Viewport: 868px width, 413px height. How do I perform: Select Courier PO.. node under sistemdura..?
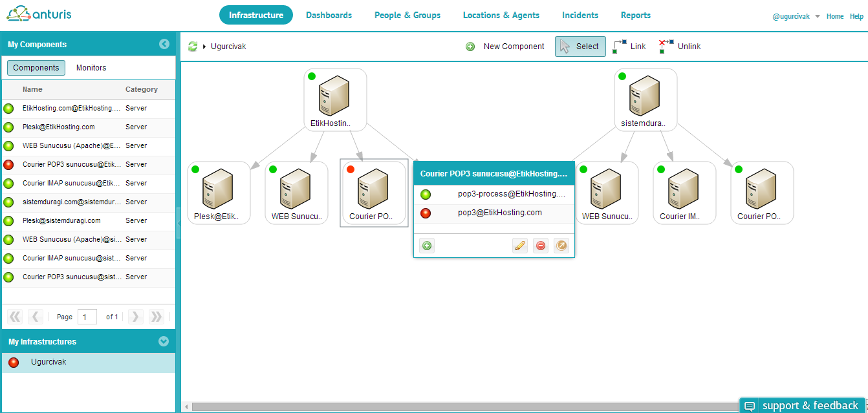tap(763, 193)
